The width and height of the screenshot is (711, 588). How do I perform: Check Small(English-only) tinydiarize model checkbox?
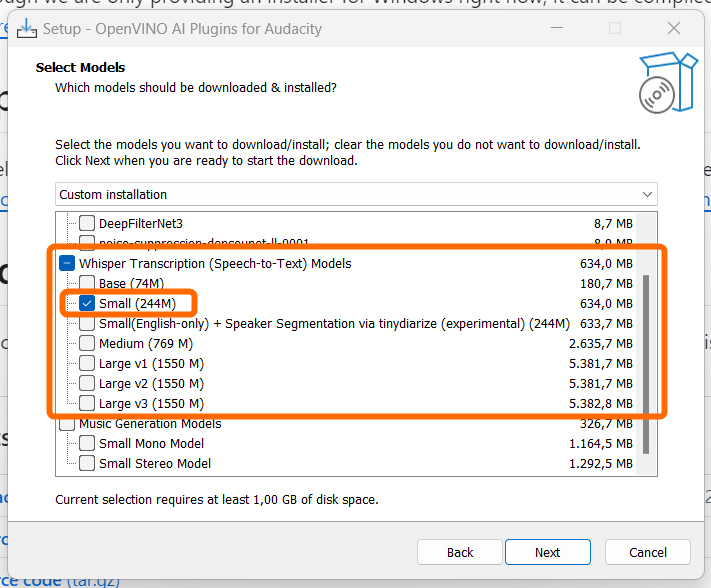coord(87,323)
